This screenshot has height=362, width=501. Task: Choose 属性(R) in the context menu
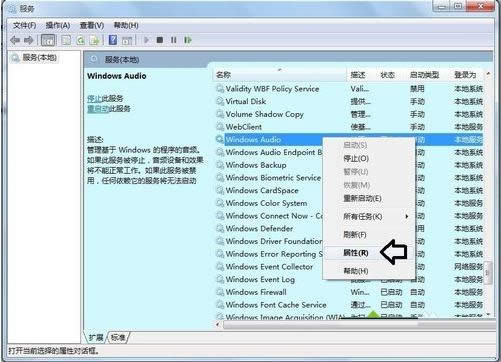coord(356,253)
